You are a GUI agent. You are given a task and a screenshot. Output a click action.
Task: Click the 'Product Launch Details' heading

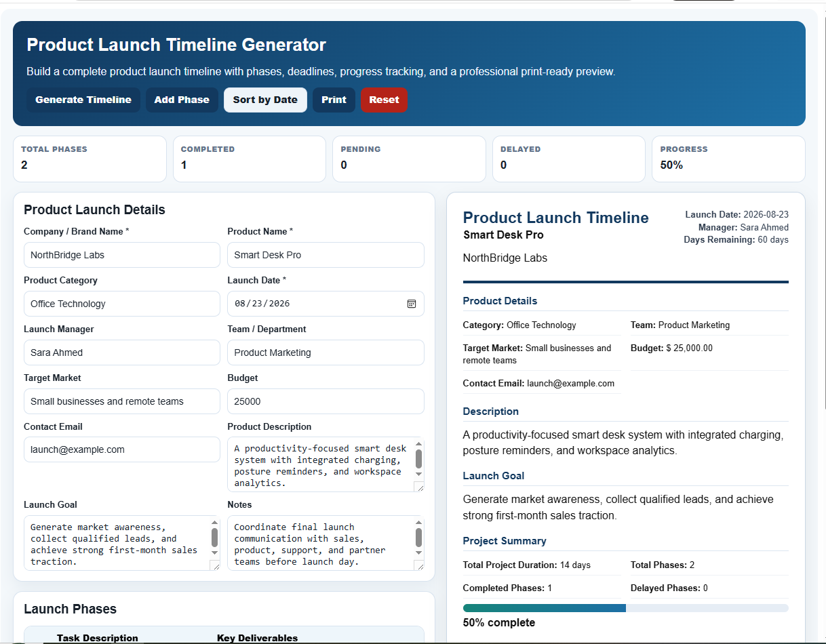pos(94,209)
